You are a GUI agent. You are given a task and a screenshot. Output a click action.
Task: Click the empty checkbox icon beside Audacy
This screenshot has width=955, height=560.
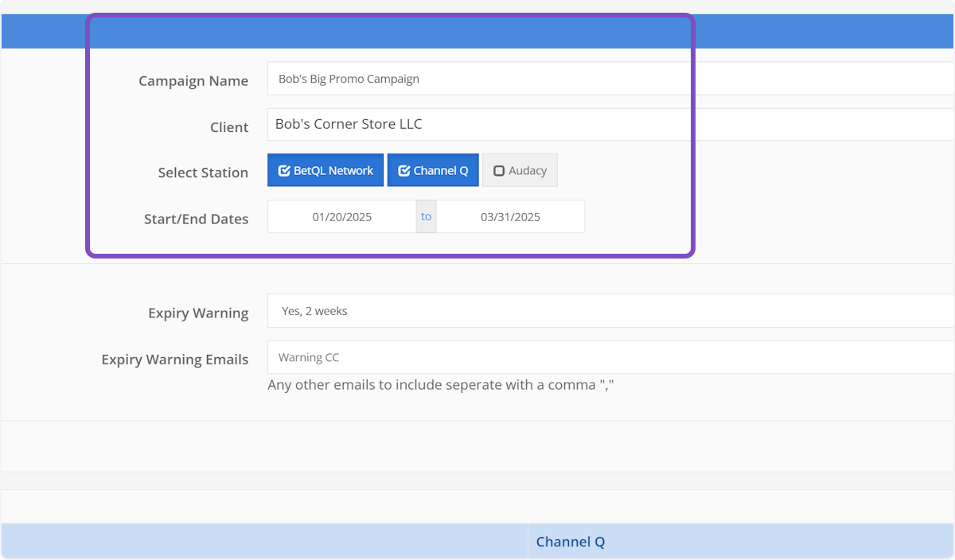click(x=499, y=171)
